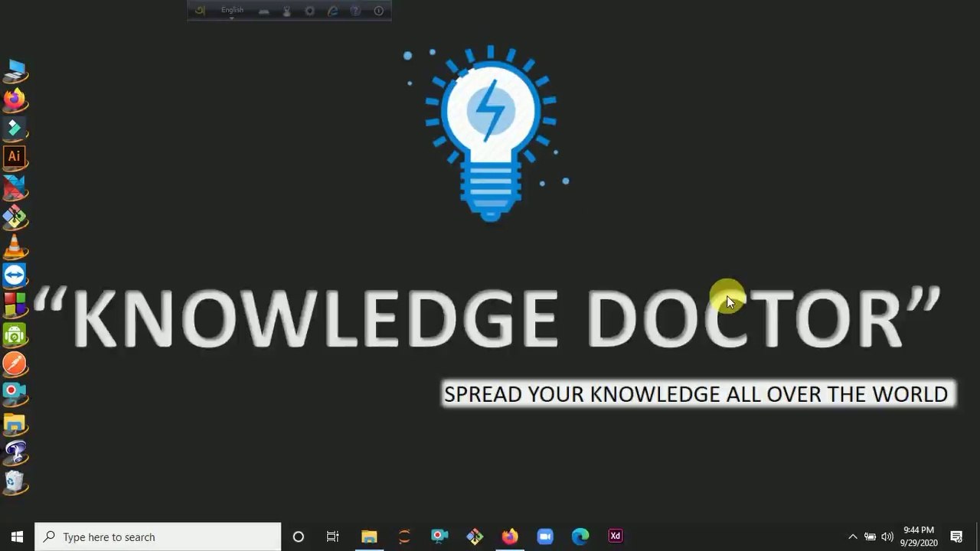The image size is (980, 551).
Task: Open yellow folder desktop icon
Action: pyautogui.click(x=15, y=423)
